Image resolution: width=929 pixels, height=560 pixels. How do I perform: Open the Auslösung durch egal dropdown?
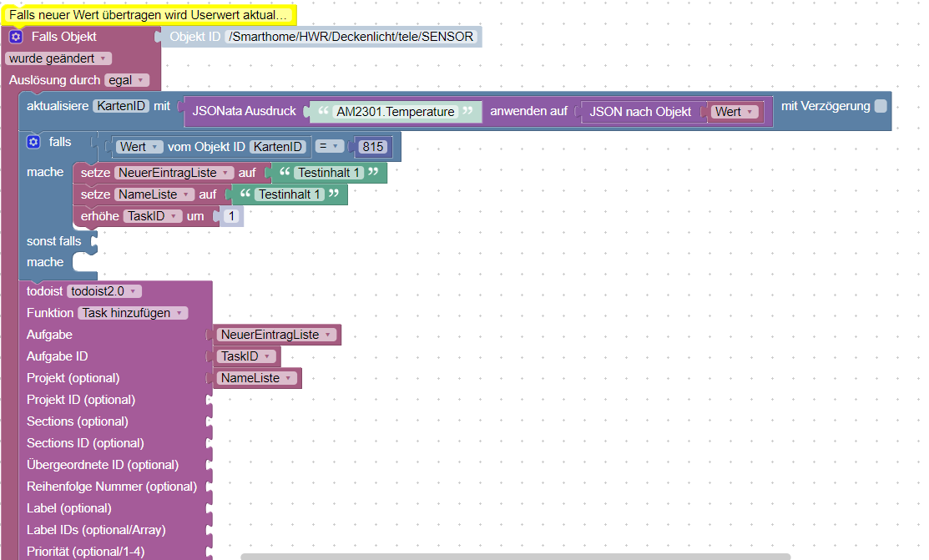[127, 80]
